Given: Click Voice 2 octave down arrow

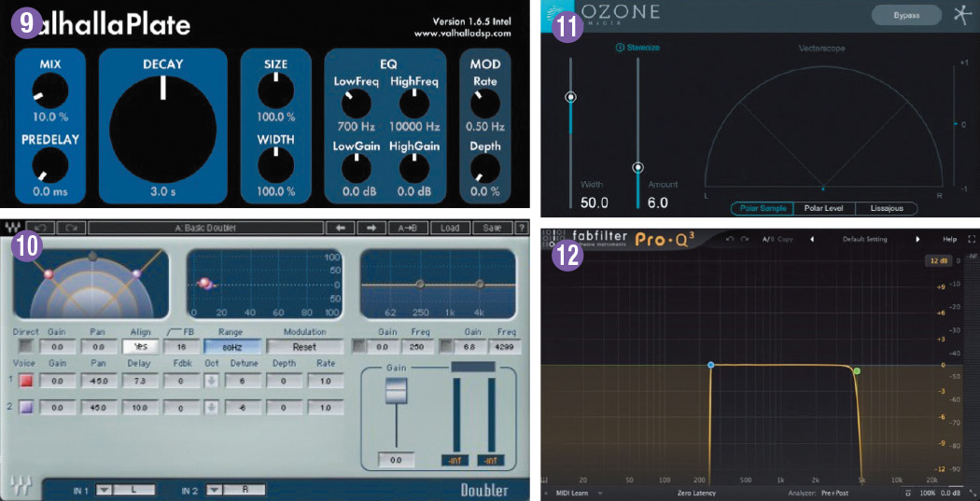Looking at the screenshot, I should pyautogui.click(x=212, y=408).
